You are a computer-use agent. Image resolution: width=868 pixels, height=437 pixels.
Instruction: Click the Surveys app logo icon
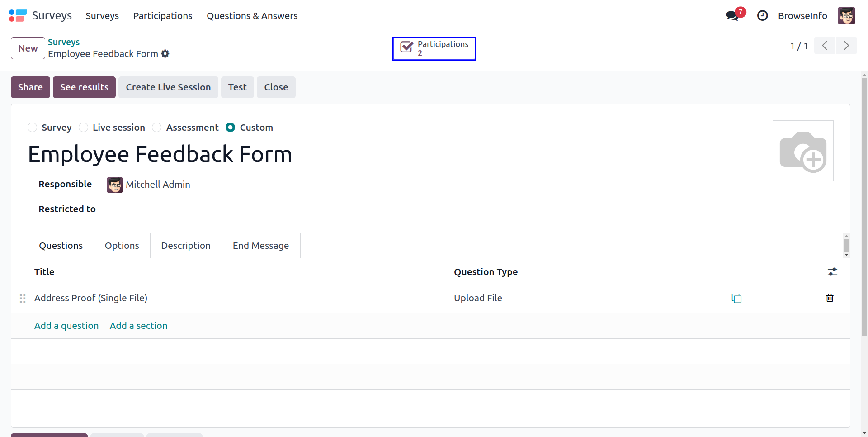click(18, 16)
